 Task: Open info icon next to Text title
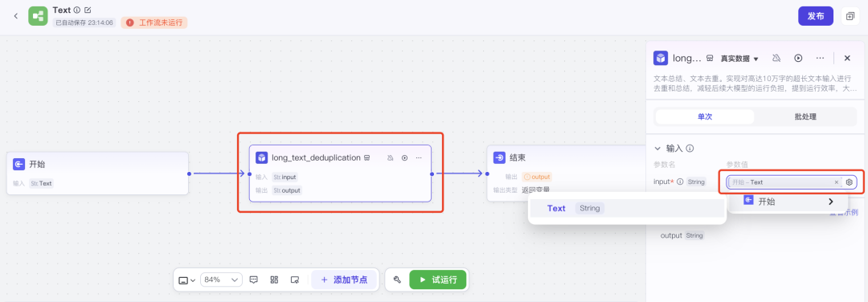click(77, 10)
